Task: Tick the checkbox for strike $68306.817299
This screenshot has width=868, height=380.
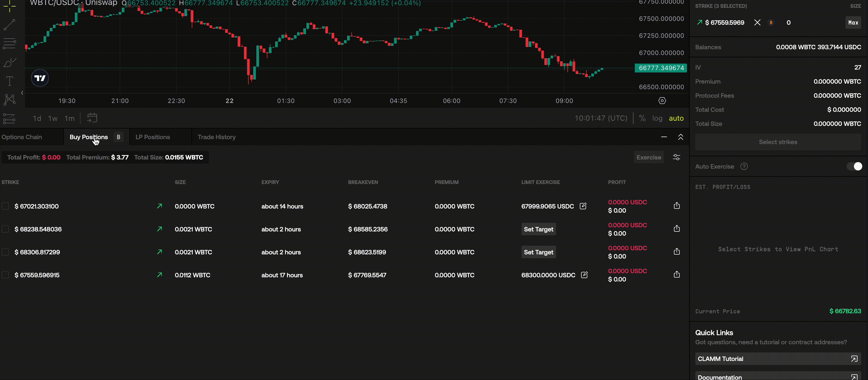Action: (5, 252)
